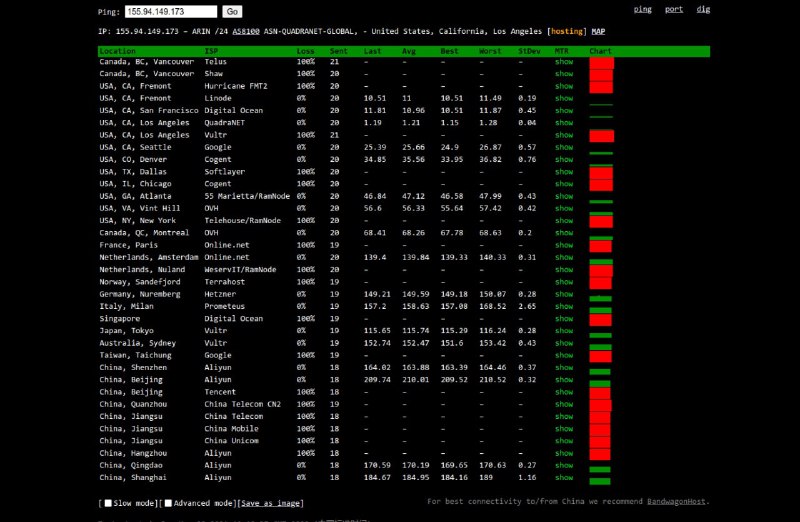Sort by the Location column header

[117, 51]
